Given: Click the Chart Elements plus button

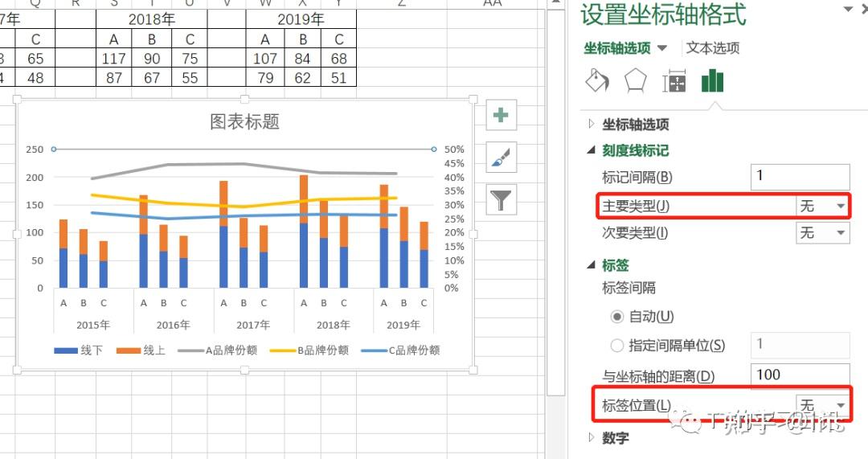Looking at the screenshot, I should pos(501,115).
